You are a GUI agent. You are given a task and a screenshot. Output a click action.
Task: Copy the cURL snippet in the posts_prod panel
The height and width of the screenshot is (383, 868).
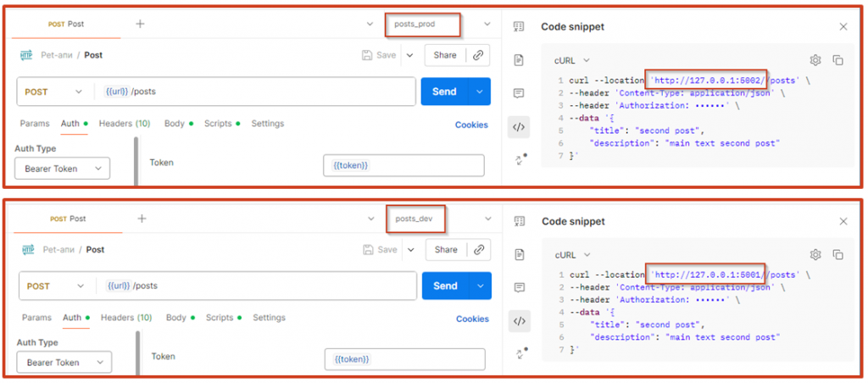click(837, 60)
